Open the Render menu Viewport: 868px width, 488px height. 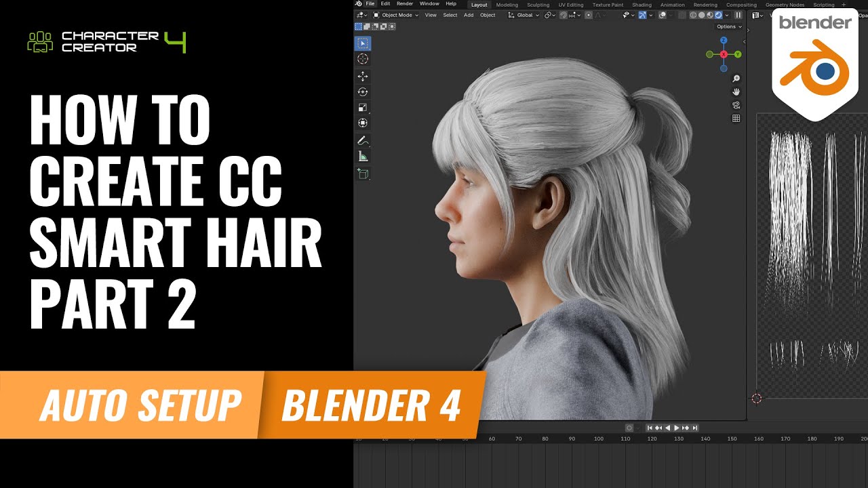pos(405,4)
